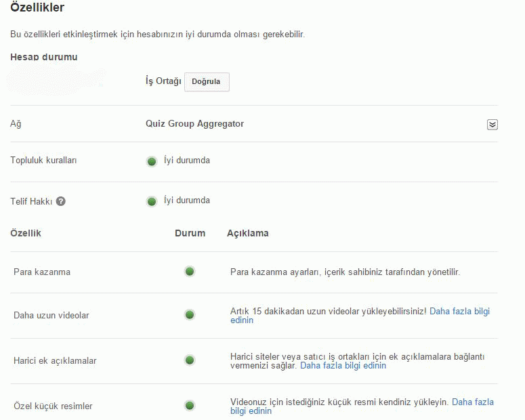This screenshot has width=525, height=420.
Task: Click the Açıklama column header
Action: coord(247,233)
